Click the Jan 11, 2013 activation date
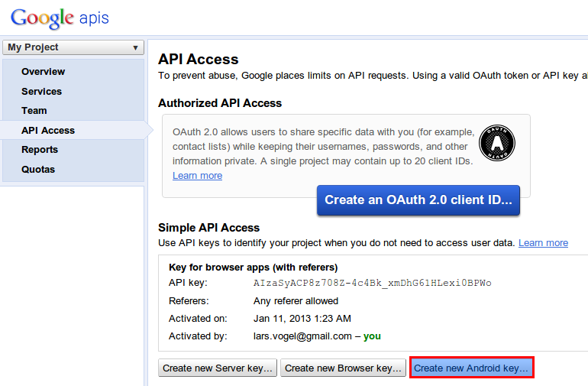This screenshot has width=588, height=386. (x=302, y=319)
